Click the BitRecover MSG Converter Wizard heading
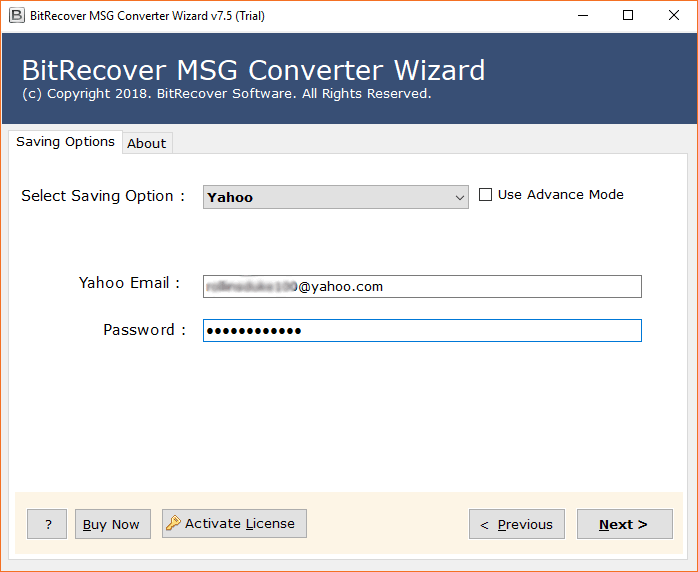 253,70
